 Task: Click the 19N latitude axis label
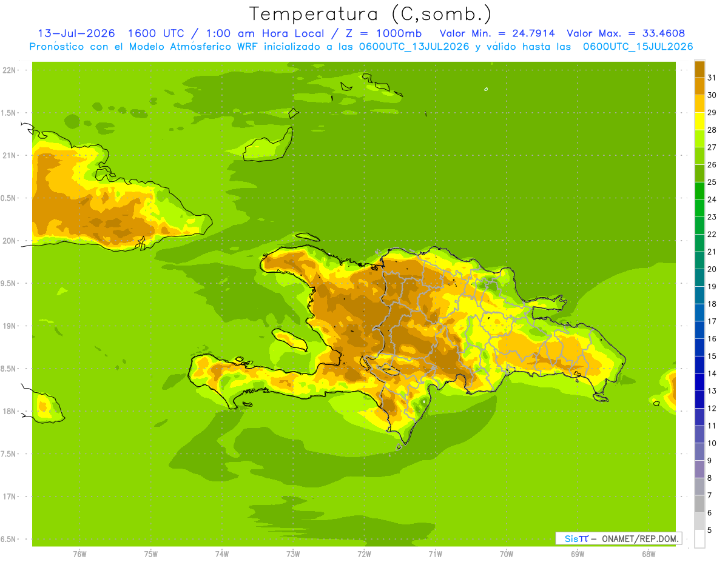tap(9, 326)
